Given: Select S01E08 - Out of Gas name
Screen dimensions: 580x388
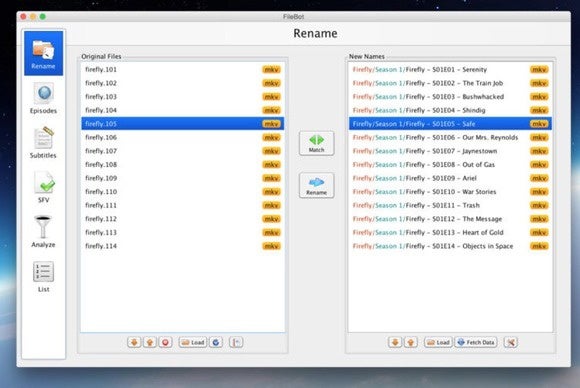Looking at the screenshot, I should point(450,165).
